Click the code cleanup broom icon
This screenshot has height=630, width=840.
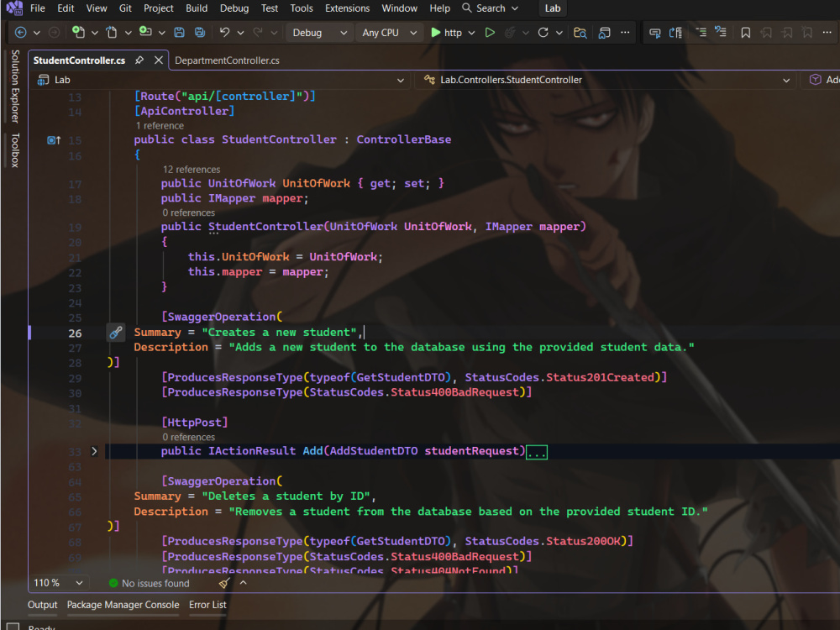[x=224, y=583]
